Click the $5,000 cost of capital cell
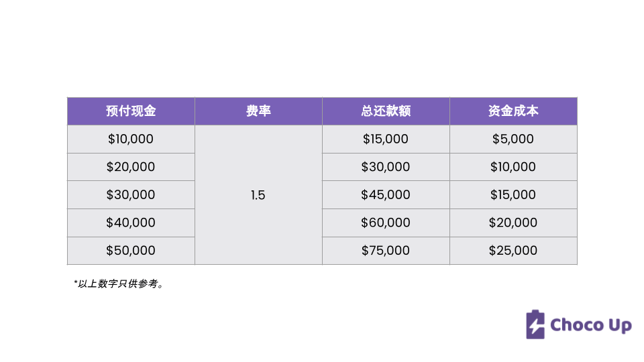644x362 pixels. click(x=513, y=139)
